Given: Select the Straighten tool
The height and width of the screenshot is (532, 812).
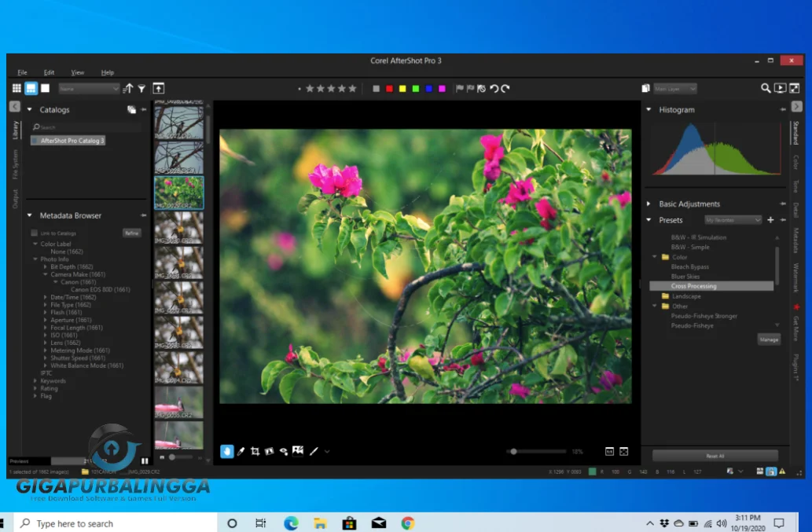Looking at the screenshot, I should (270, 451).
